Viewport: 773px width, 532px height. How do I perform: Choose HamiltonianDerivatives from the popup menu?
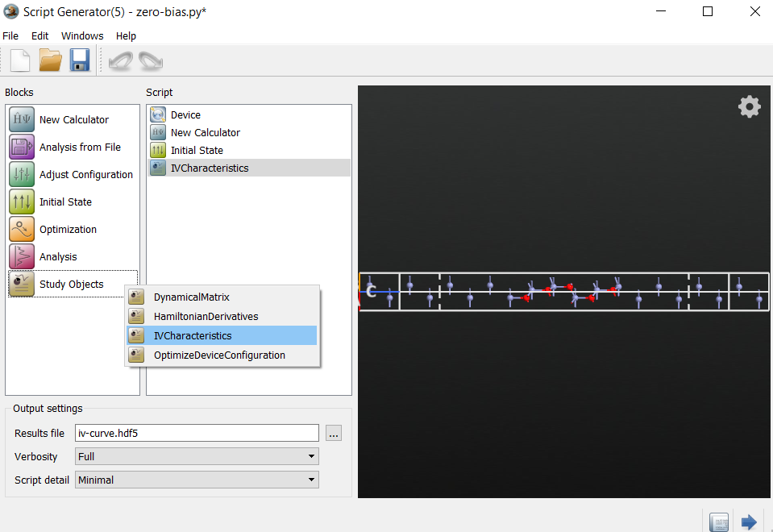tap(222, 316)
